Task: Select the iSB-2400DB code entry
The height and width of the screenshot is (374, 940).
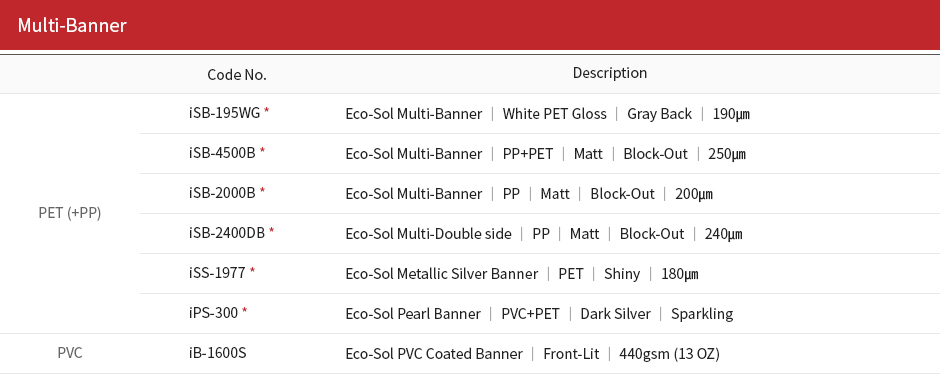Action: [x=227, y=233]
